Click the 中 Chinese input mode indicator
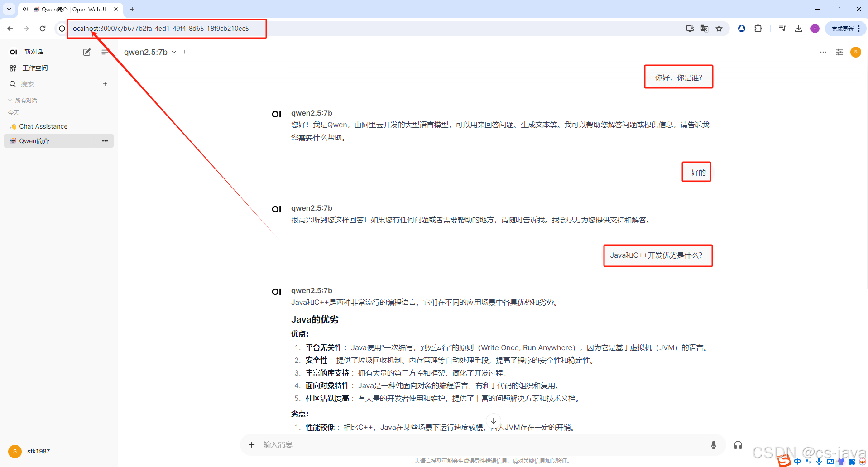Image resolution: width=868 pixels, height=467 pixels. coord(797,462)
